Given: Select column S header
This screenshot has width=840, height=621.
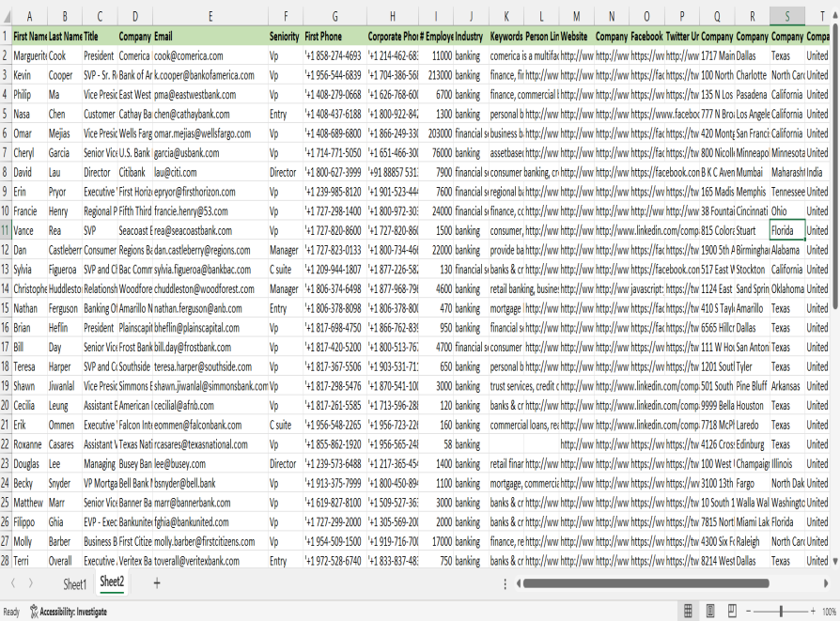Looking at the screenshot, I should [x=787, y=17].
